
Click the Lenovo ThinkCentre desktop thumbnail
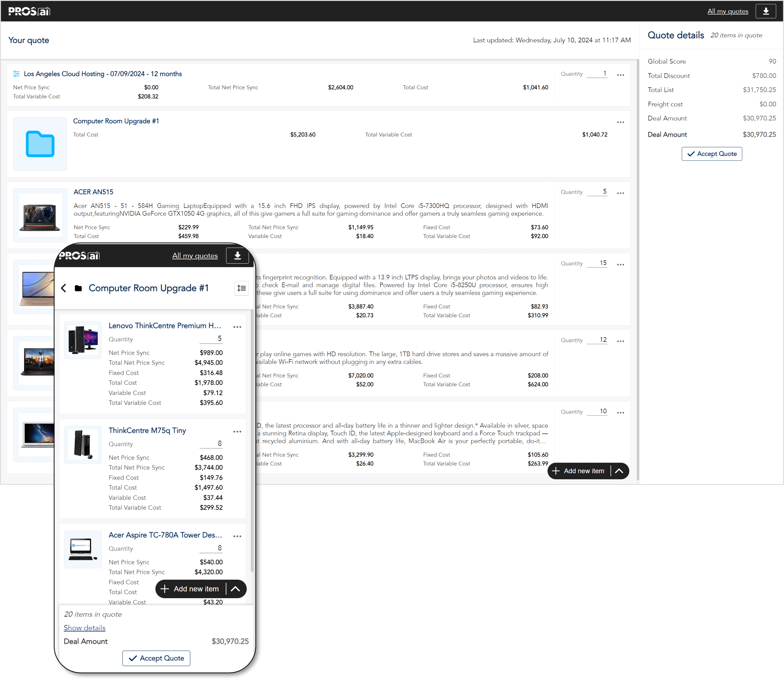[83, 340]
